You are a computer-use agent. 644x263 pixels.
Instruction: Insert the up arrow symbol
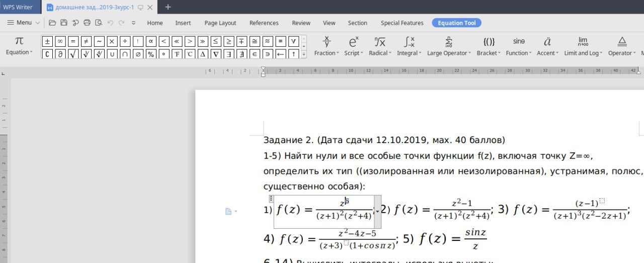(x=294, y=53)
